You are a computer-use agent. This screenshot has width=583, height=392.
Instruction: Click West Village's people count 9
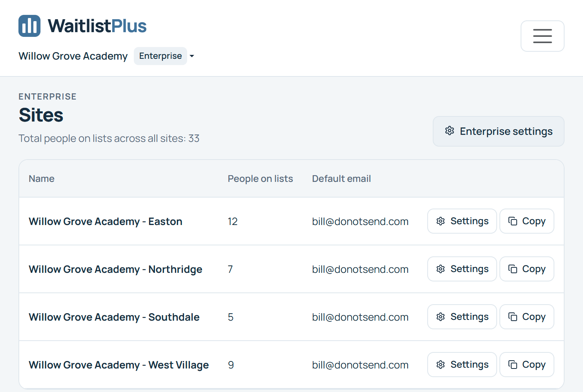(231, 365)
